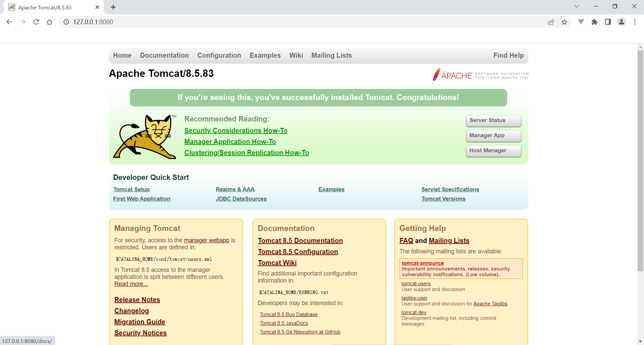Open the Migration Guide link

(x=140, y=322)
